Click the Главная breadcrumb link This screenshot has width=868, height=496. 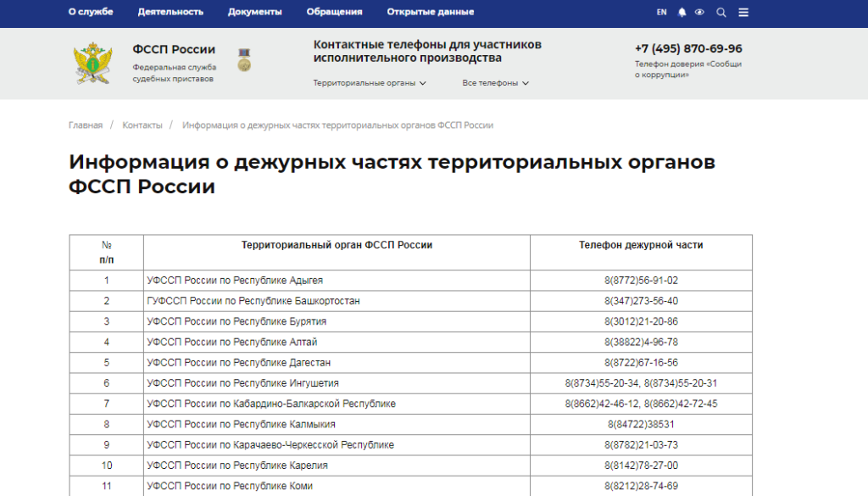point(86,125)
